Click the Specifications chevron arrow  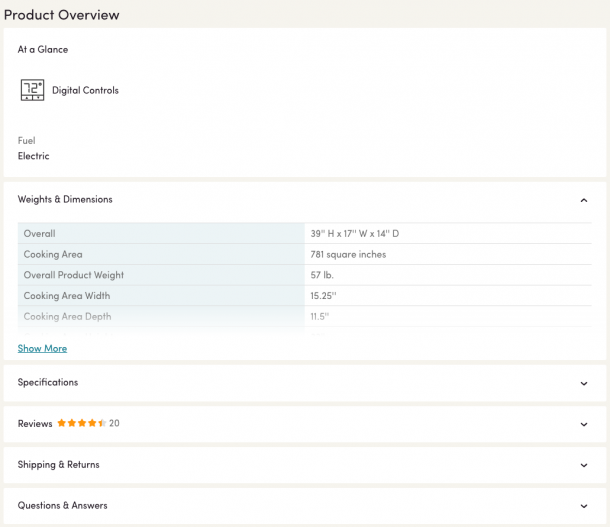coord(584,383)
